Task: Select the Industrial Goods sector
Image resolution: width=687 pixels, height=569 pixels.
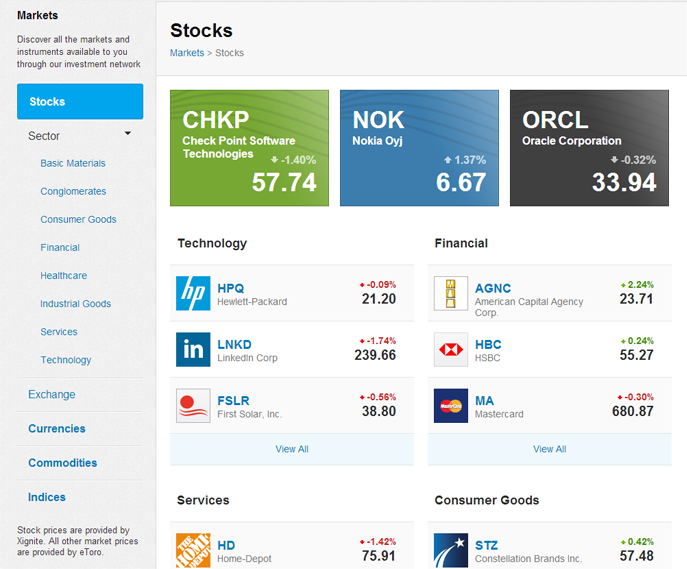Action: pos(75,304)
